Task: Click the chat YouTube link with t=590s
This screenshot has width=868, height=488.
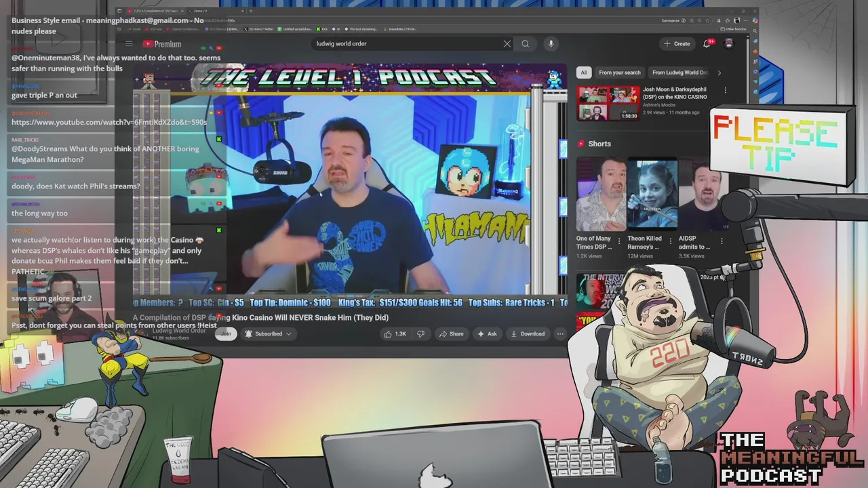Action: coord(109,122)
